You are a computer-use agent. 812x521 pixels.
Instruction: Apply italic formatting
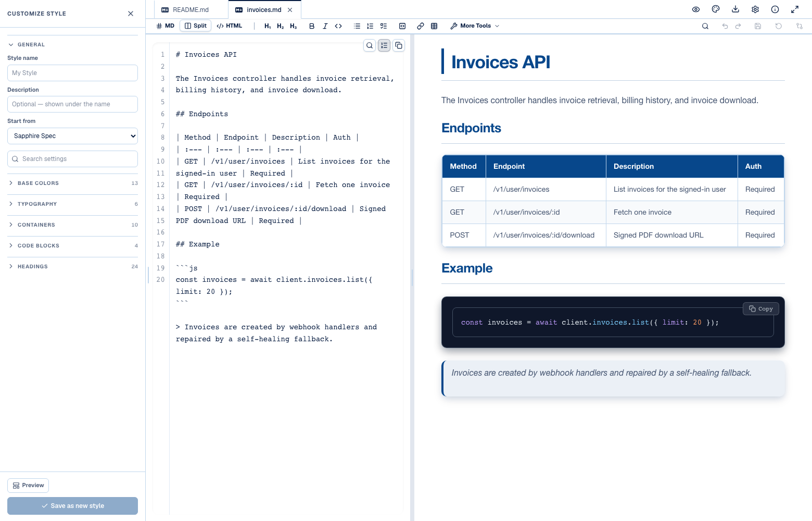click(x=325, y=26)
